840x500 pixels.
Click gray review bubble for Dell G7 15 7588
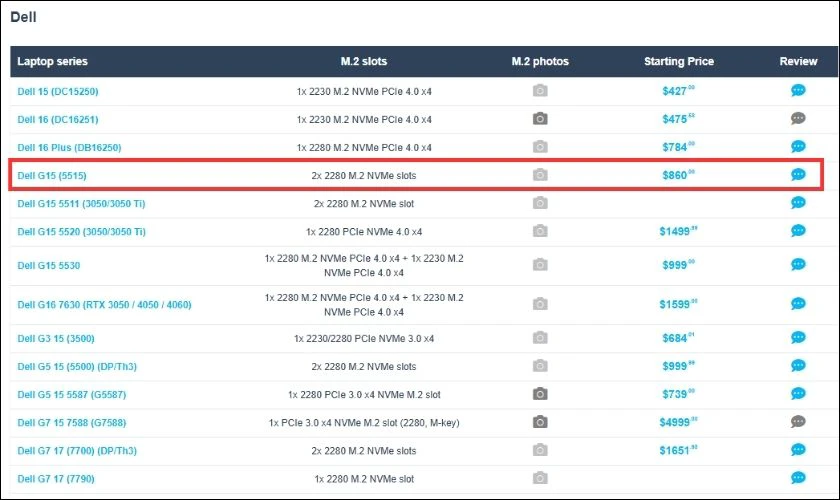click(798, 422)
